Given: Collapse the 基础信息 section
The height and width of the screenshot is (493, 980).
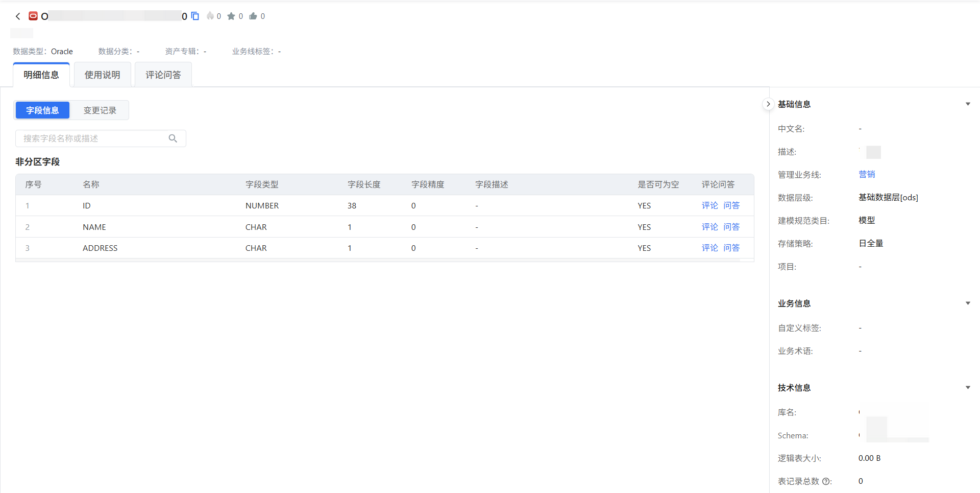Looking at the screenshot, I should tap(968, 104).
